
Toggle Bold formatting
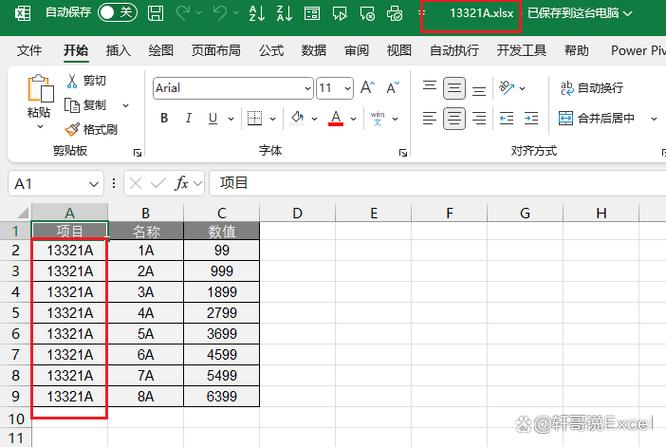(x=164, y=118)
